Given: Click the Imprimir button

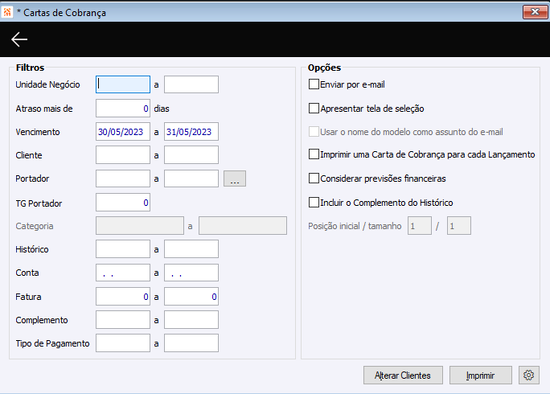Looking at the screenshot, I should (x=480, y=375).
